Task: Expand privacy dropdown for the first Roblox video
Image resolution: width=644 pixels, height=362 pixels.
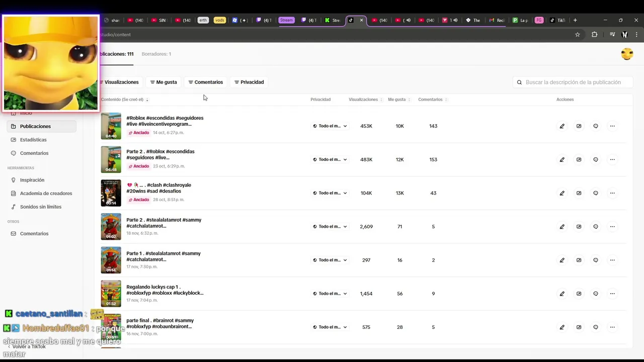Action: pyautogui.click(x=330, y=126)
